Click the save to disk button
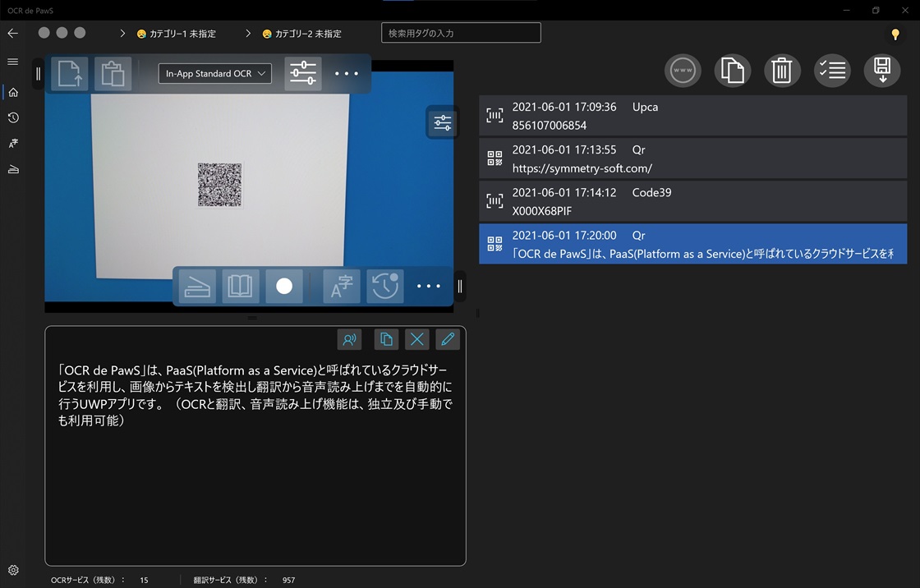Viewport: 920px width, 588px height. click(x=882, y=71)
